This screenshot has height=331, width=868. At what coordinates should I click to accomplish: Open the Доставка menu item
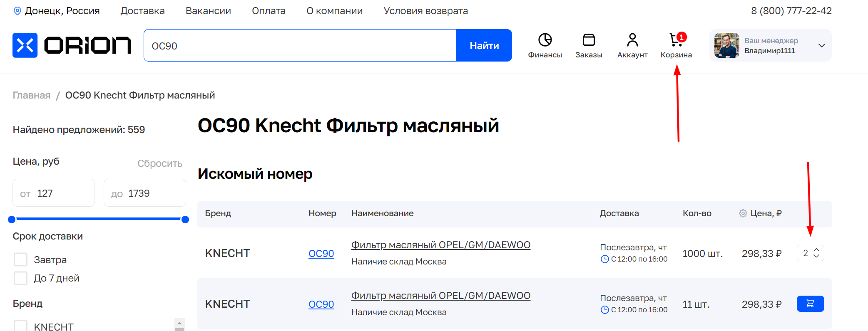click(x=142, y=11)
